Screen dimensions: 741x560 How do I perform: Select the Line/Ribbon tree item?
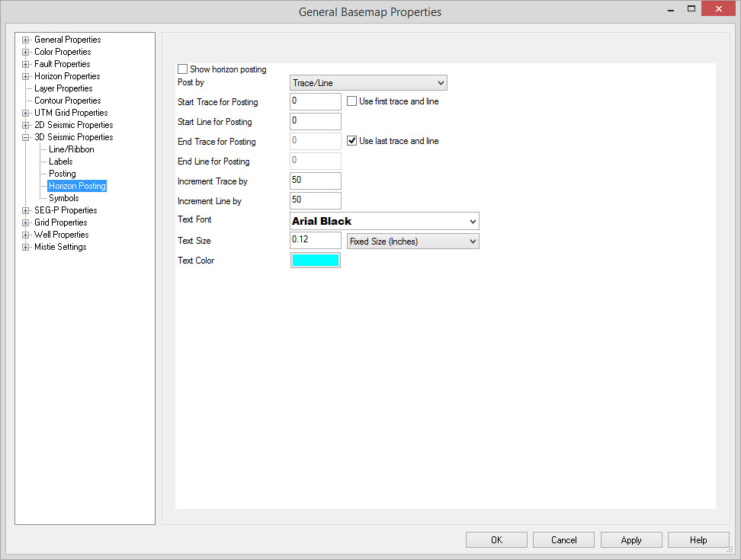(72, 149)
